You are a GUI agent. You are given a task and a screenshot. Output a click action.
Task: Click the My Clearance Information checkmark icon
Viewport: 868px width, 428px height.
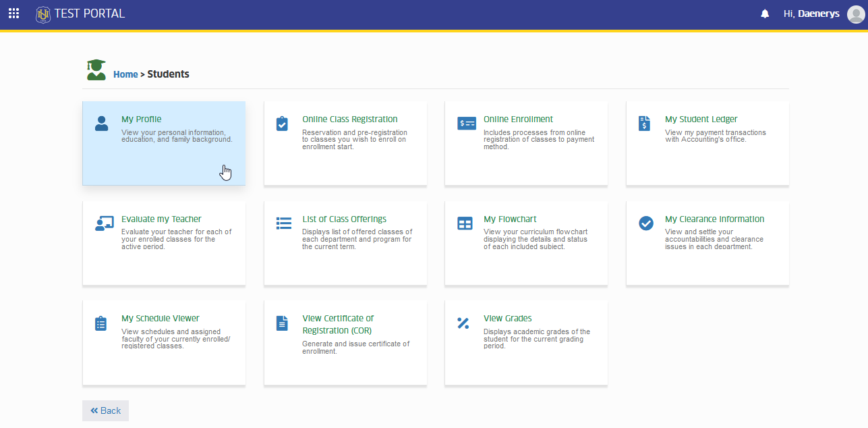pos(646,223)
